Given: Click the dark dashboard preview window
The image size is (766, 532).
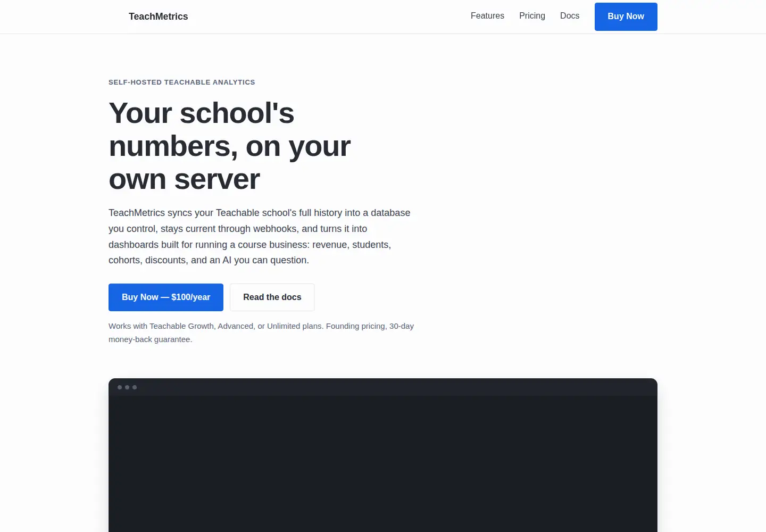Looking at the screenshot, I should pos(383,455).
